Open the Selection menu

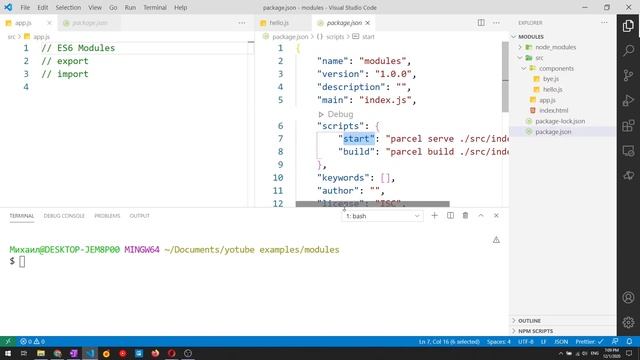pos(68,7)
